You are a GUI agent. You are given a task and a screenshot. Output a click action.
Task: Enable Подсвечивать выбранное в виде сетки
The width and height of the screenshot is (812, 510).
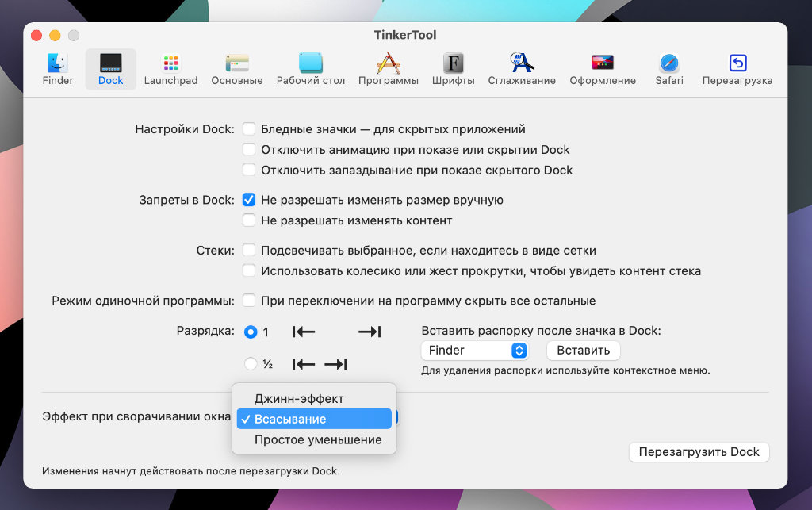coord(249,251)
